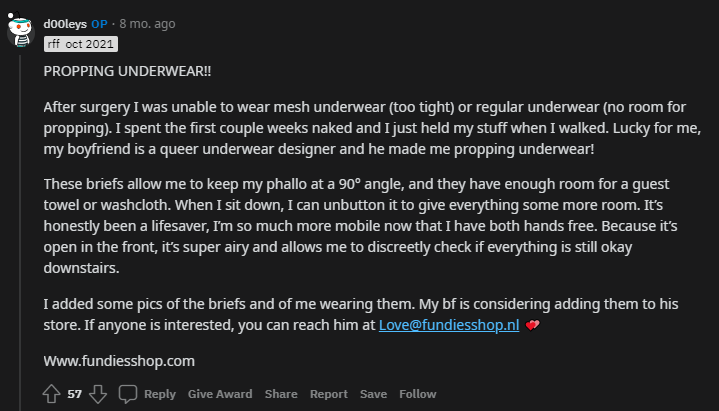
Task: Click the vote count 57
Action: pos(75,394)
